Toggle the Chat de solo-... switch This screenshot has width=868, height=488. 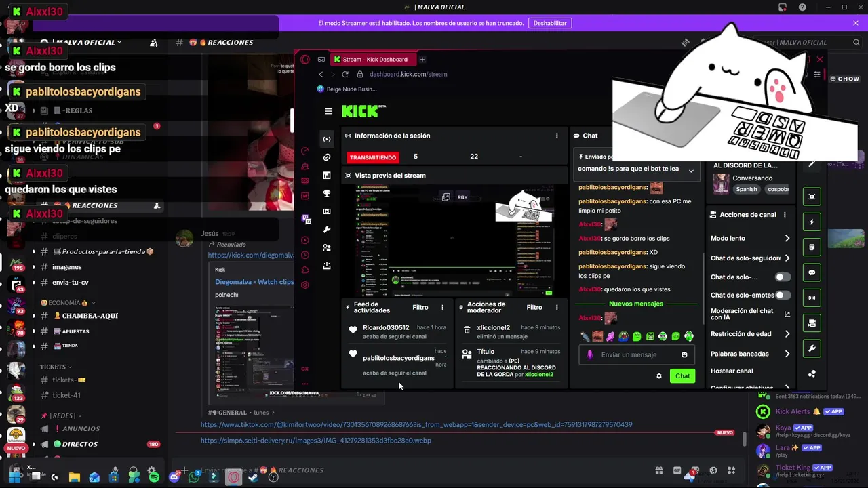[783, 277]
